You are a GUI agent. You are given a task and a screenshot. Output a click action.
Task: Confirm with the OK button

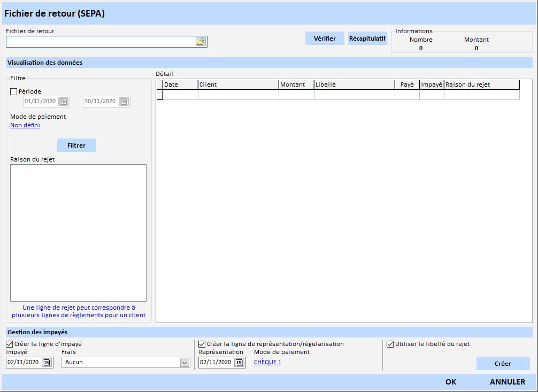451,382
